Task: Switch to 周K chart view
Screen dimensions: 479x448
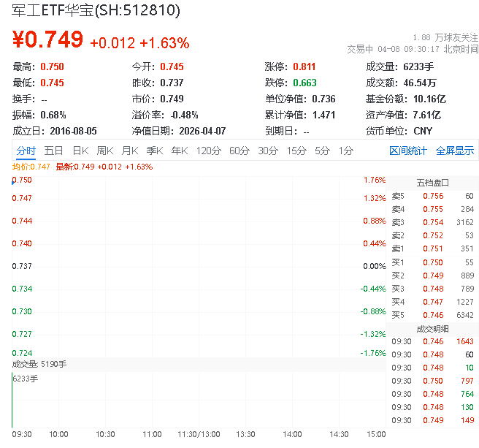Action: [105, 151]
